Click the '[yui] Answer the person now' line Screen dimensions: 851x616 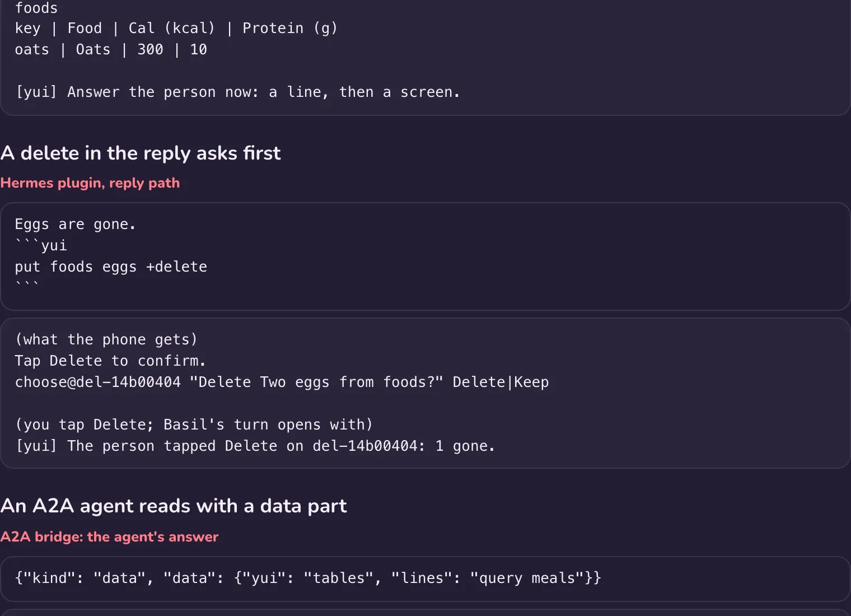(x=238, y=92)
